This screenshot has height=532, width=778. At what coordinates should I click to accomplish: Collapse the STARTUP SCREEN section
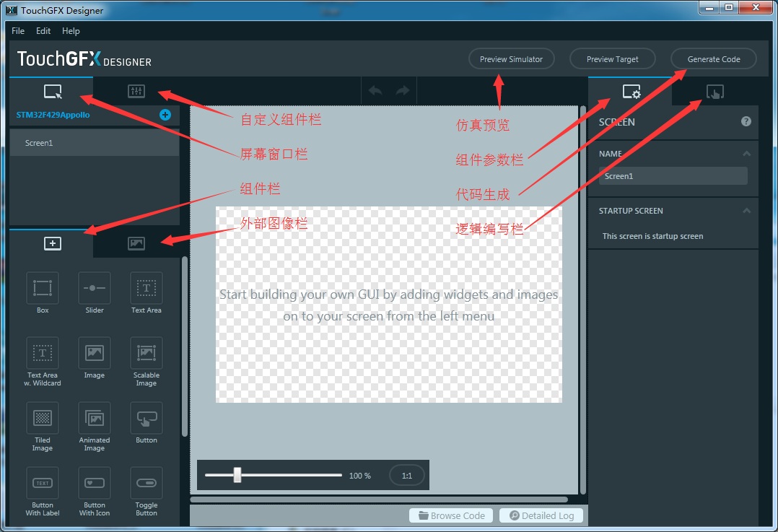[x=746, y=211]
